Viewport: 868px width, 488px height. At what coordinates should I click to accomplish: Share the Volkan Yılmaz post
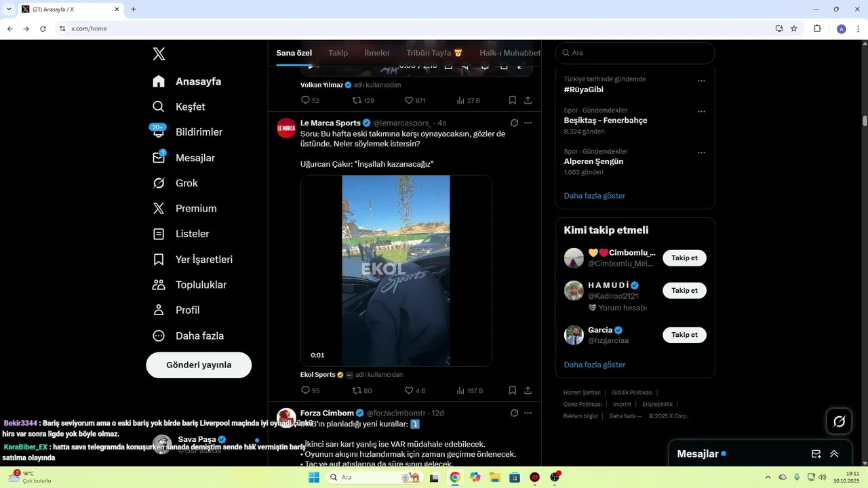point(528,100)
